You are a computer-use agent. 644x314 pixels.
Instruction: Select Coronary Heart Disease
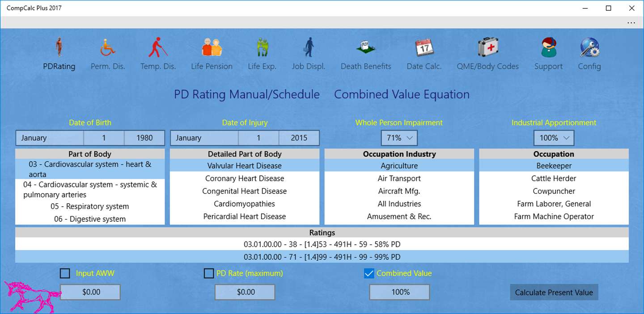coord(245,178)
